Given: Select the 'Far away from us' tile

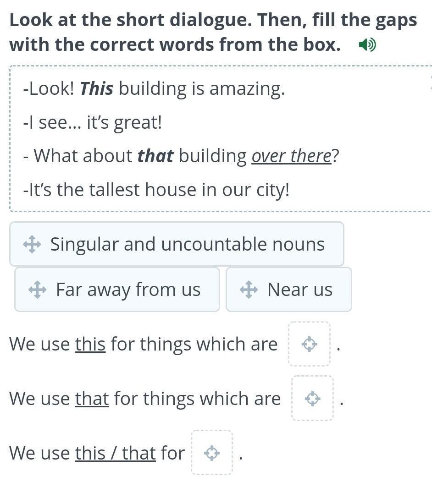Looking at the screenshot, I should pyautogui.click(x=117, y=289).
